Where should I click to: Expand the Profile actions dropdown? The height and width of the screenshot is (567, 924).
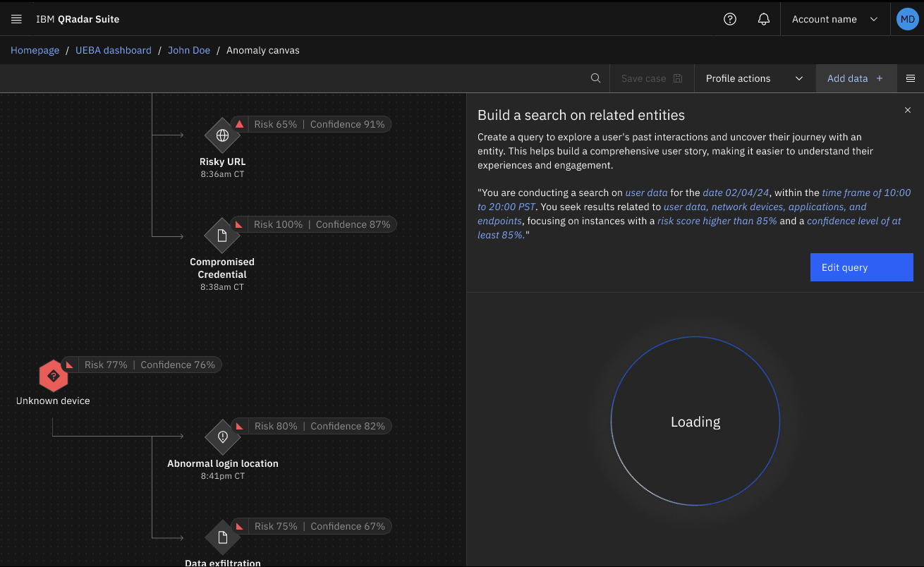tap(754, 78)
